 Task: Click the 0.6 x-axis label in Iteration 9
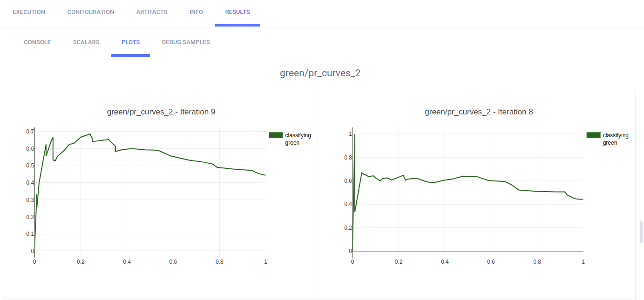[173, 262]
